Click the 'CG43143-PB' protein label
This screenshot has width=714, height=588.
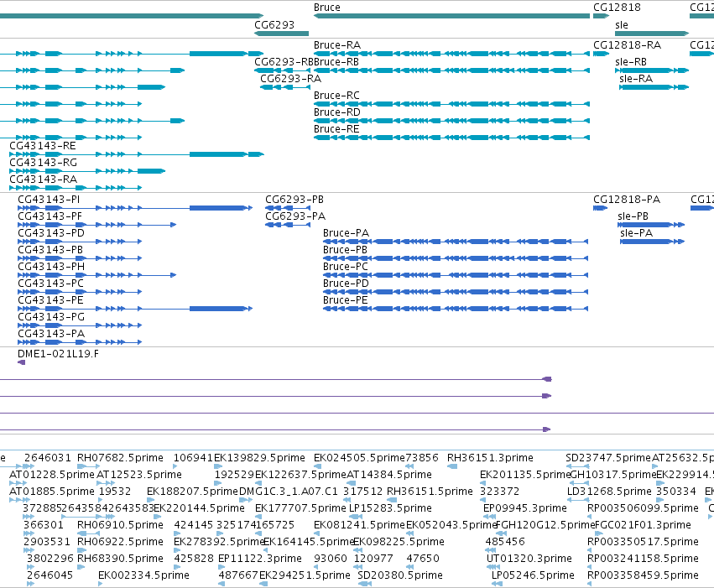pos(50,250)
